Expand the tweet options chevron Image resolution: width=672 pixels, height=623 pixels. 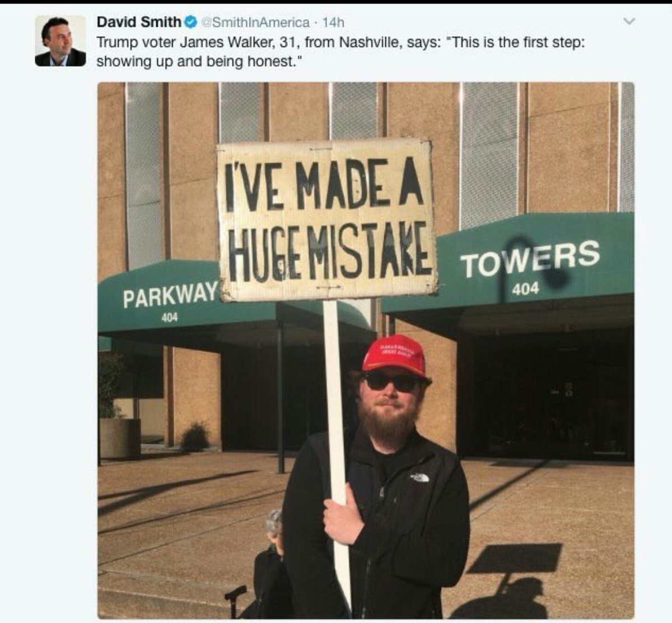click(629, 21)
